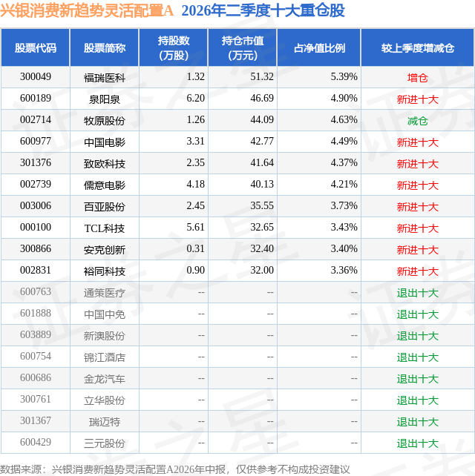This screenshot has width=475, height=476.
Task: Click the green 减仓 status label
Action: click(418, 121)
